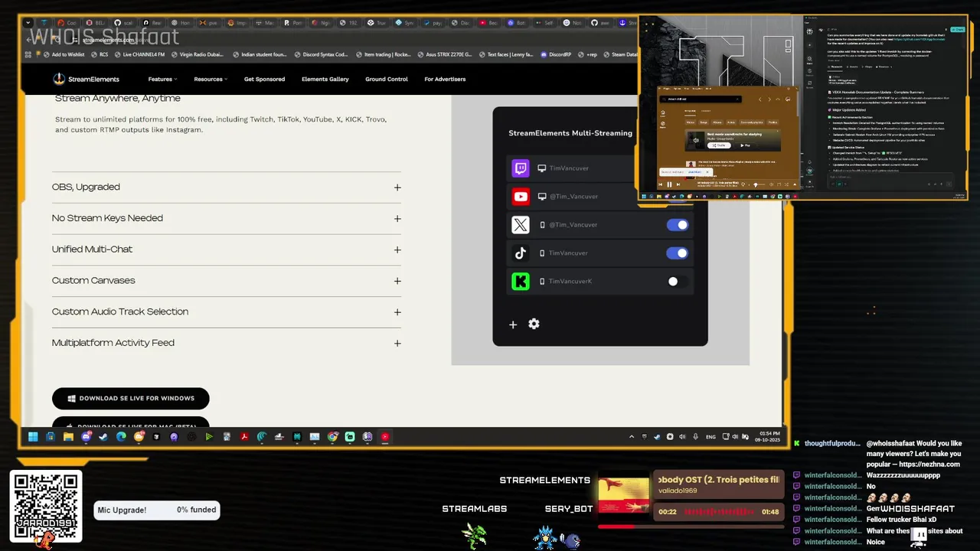Open the Text faces | Lenny fa... bookmark
Viewport: 980px width, 551px height.
pyautogui.click(x=506, y=54)
